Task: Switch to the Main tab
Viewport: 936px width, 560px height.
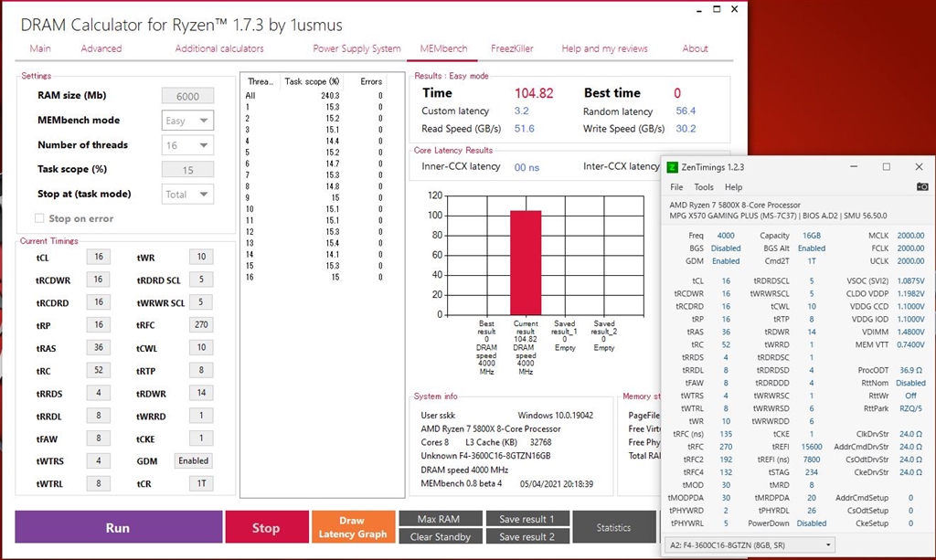Action: coord(40,48)
